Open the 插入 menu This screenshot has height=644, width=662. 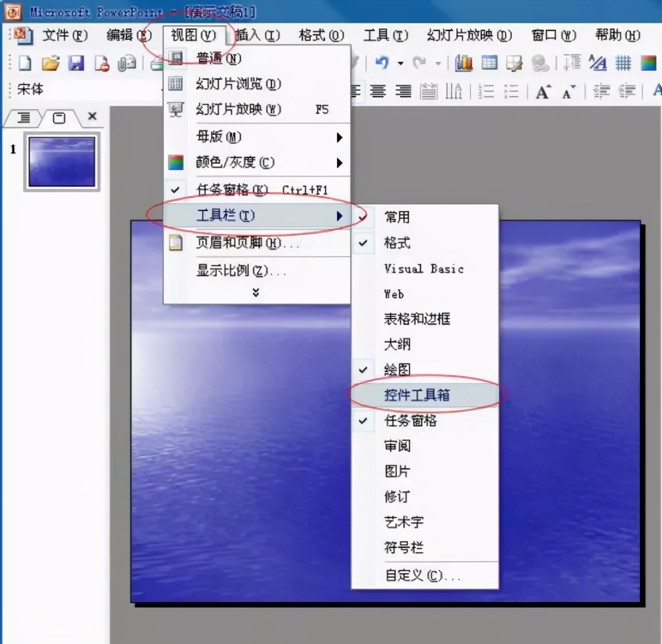click(x=258, y=35)
